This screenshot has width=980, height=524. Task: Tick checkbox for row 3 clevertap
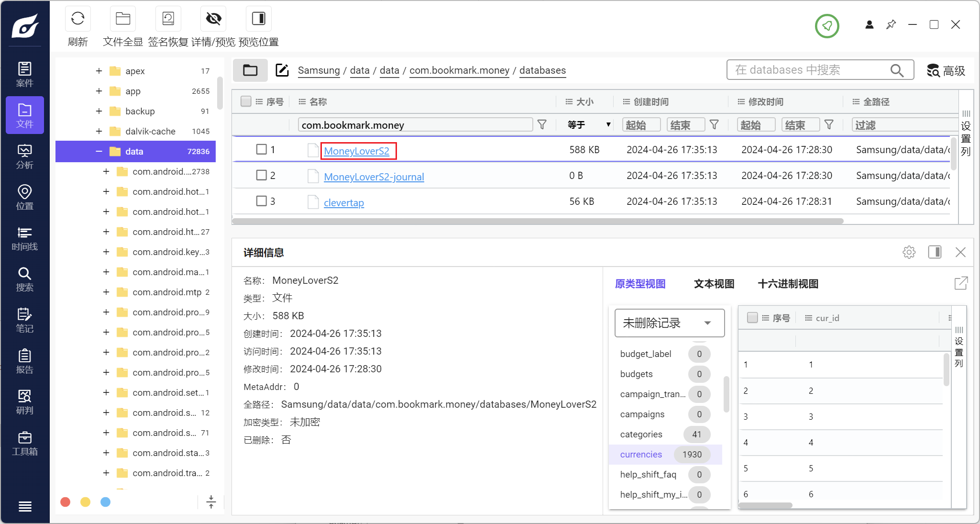pyautogui.click(x=261, y=201)
